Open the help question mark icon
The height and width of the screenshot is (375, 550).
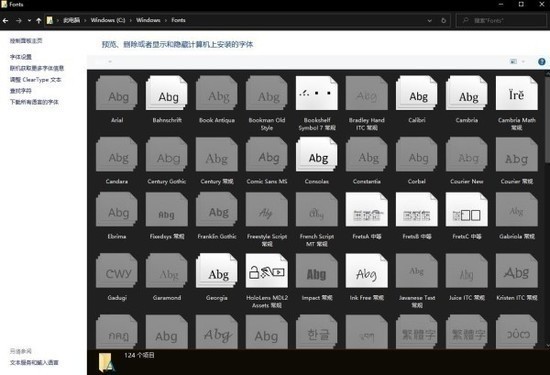click(542, 62)
